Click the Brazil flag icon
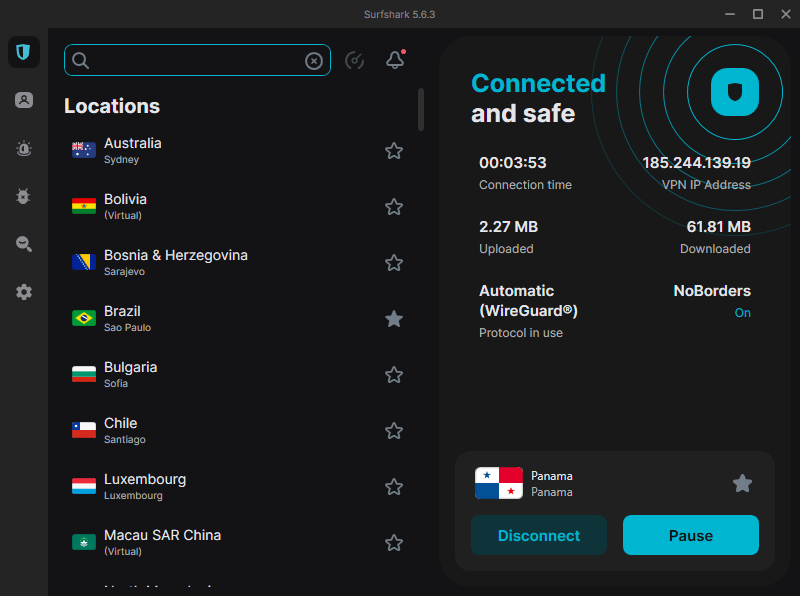 point(84,318)
